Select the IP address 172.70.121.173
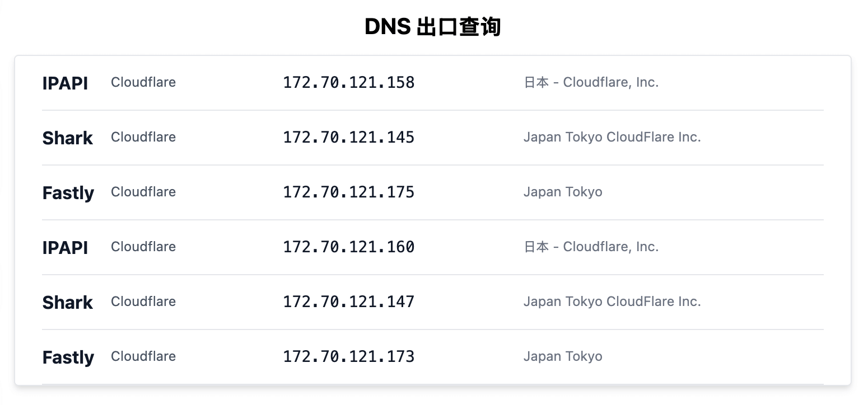The width and height of the screenshot is (868, 405). 348,357
